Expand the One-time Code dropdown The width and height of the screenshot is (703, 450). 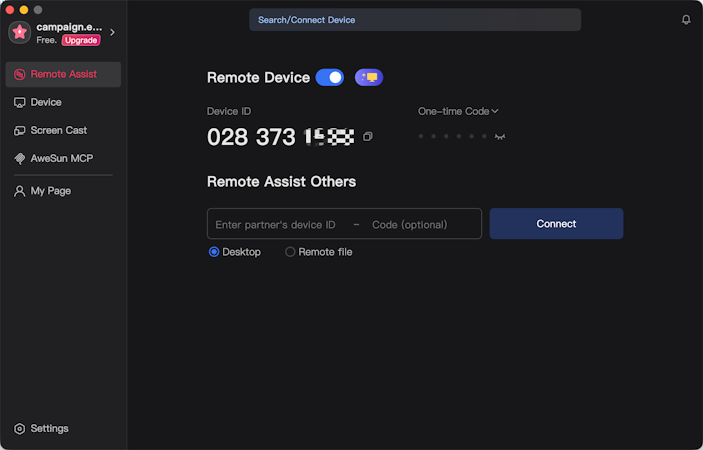click(458, 111)
